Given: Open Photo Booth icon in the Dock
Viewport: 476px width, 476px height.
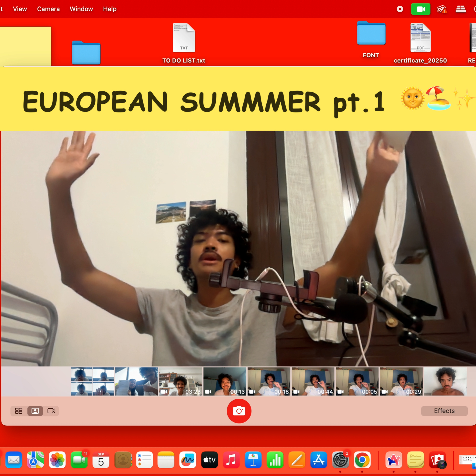Looking at the screenshot, I should 437,460.
